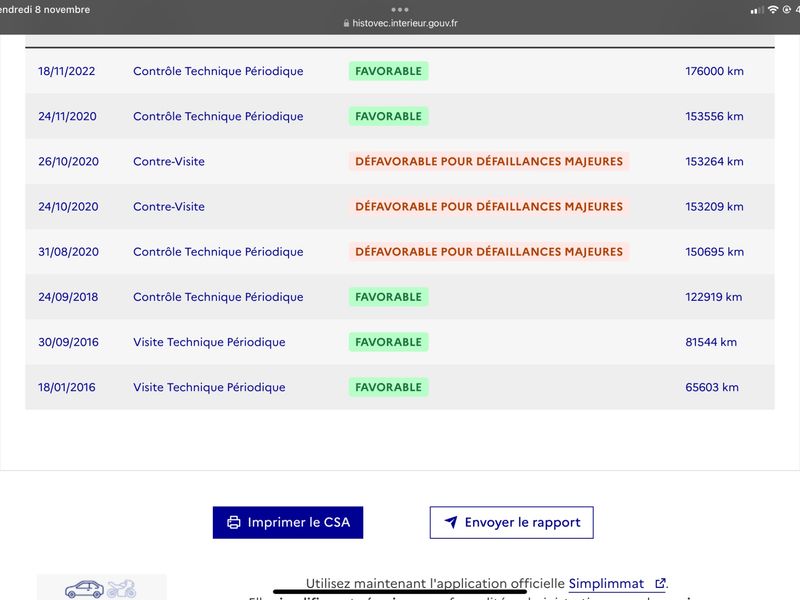Image resolution: width=800 pixels, height=600 pixels.
Task: Click the mileage 176000 km
Action: [x=714, y=71]
